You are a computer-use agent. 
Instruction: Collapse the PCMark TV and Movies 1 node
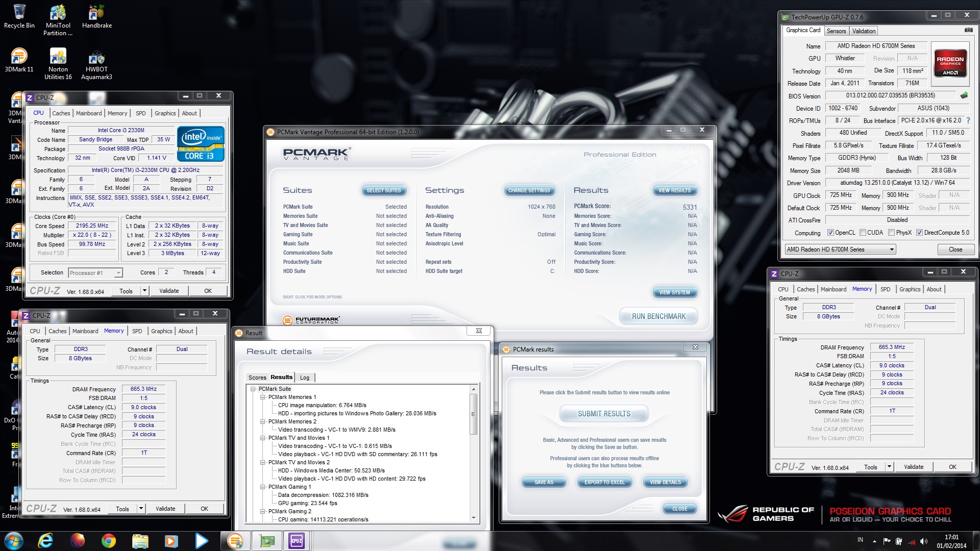262,438
